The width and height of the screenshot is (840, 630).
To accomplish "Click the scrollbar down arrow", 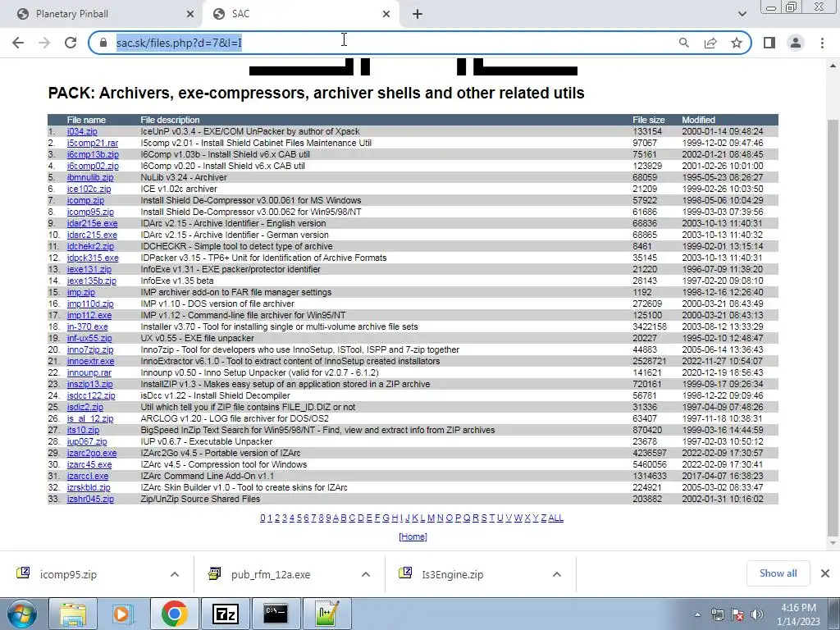I will pos(833,543).
